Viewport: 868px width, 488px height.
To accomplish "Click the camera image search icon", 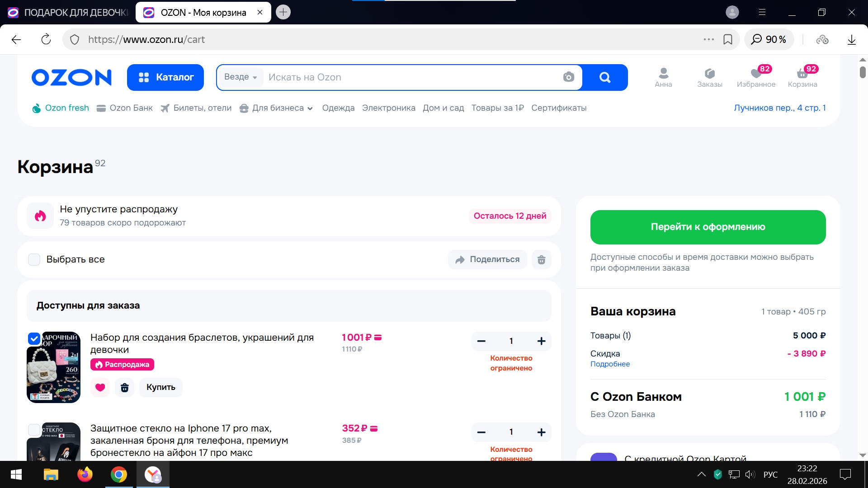I will [x=568, y=77].
